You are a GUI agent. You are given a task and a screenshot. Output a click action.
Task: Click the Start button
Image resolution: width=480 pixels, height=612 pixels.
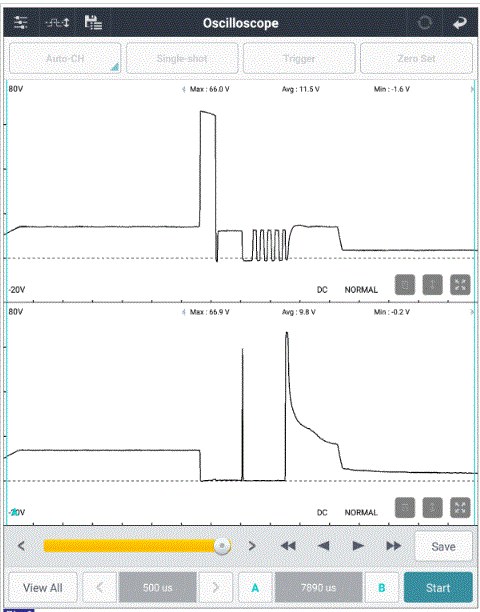(438, 587)
